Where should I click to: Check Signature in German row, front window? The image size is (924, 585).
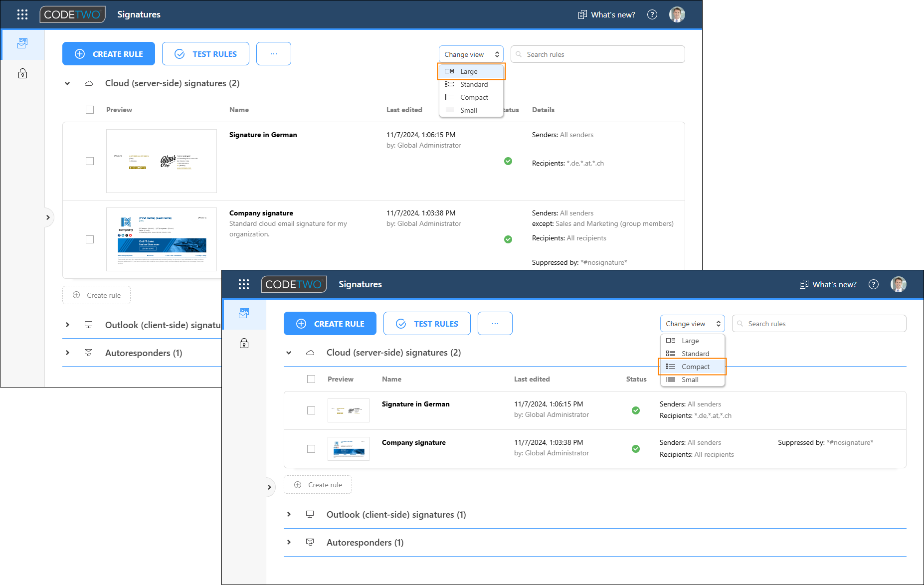(311, 410)
